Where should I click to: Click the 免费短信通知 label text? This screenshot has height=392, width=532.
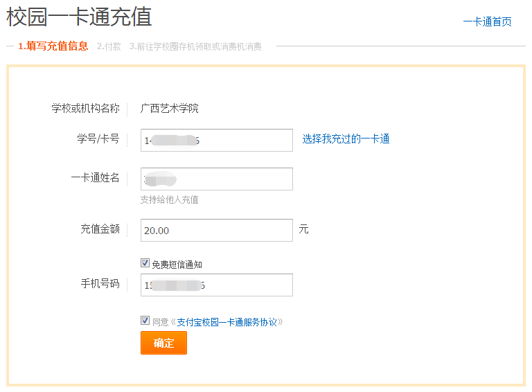tap(177, 265)
